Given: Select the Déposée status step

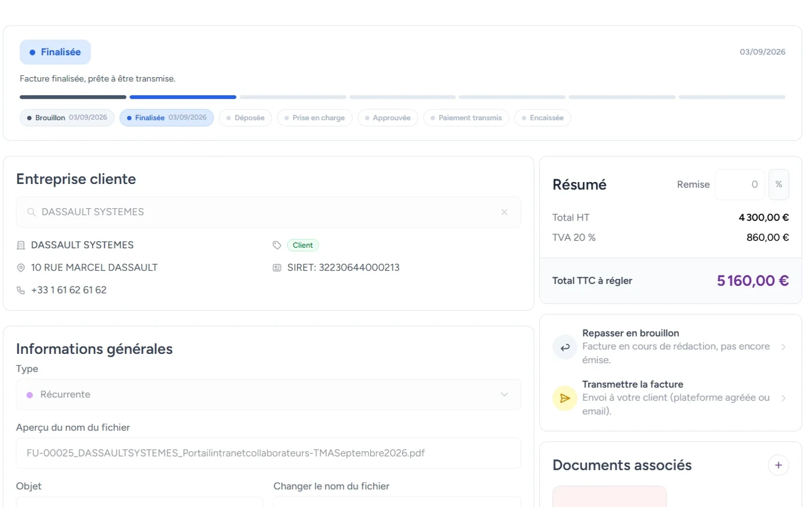Looking at the screenshot, I should (245, 118).
